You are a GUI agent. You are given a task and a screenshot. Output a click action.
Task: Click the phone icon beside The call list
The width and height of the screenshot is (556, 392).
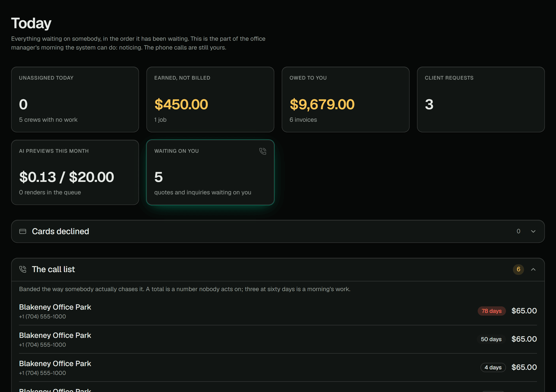pos(23,269)
